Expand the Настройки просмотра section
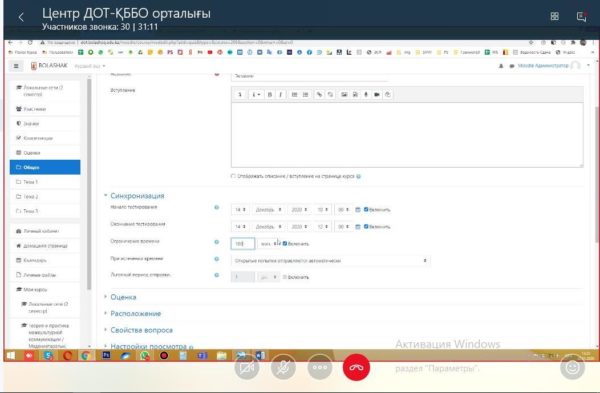The height and width of the screenshot is (393, 600). click(148, 346)
